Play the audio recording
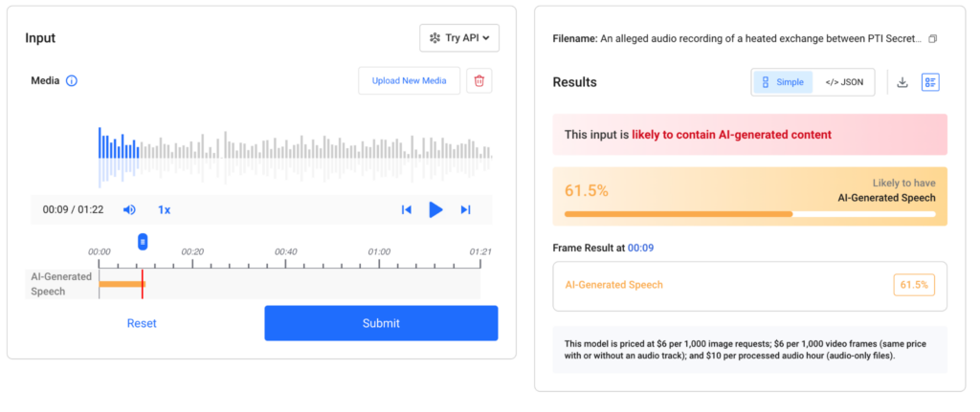The height and width of the screenshot is (412, 980). tap(435, 209)
